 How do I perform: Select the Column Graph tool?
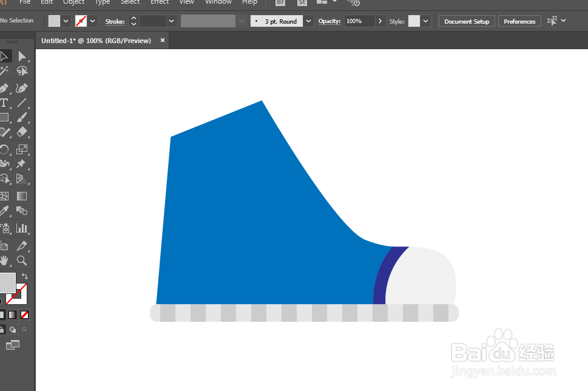pos(22,228)
